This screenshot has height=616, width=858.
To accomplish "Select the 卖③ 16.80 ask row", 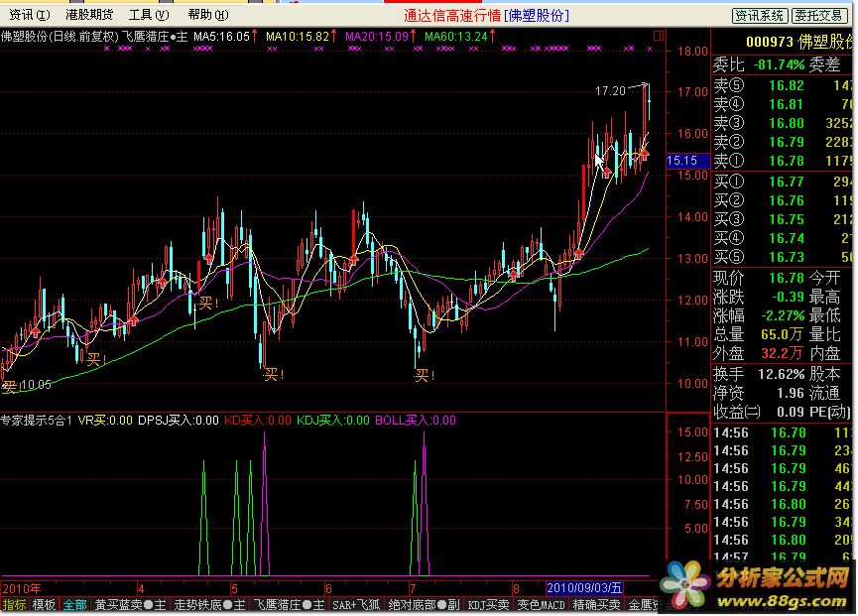I will (785, 123).
